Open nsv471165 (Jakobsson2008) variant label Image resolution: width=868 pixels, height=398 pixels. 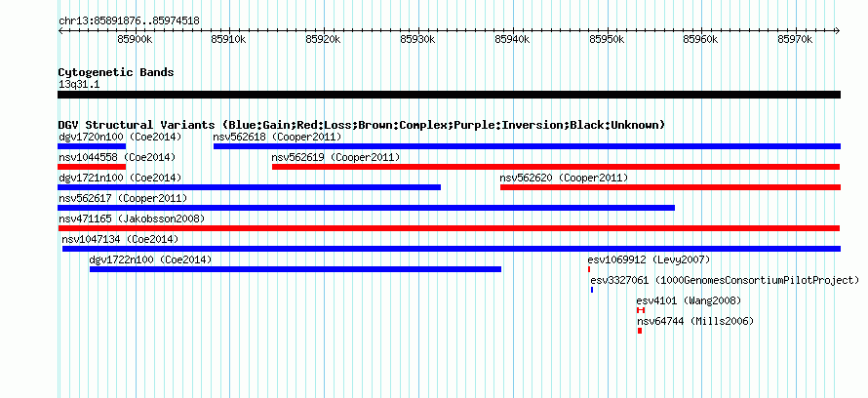click(132, 219)
